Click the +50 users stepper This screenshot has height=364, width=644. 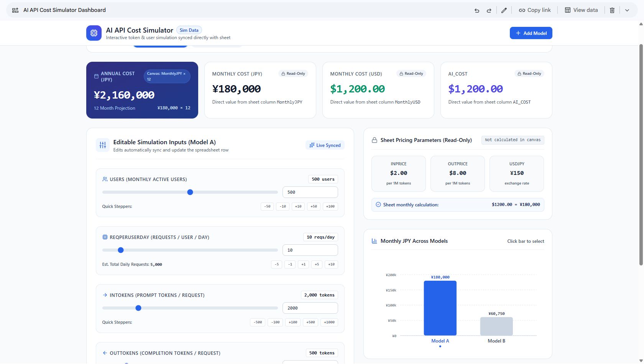click(x=314, y=206)
